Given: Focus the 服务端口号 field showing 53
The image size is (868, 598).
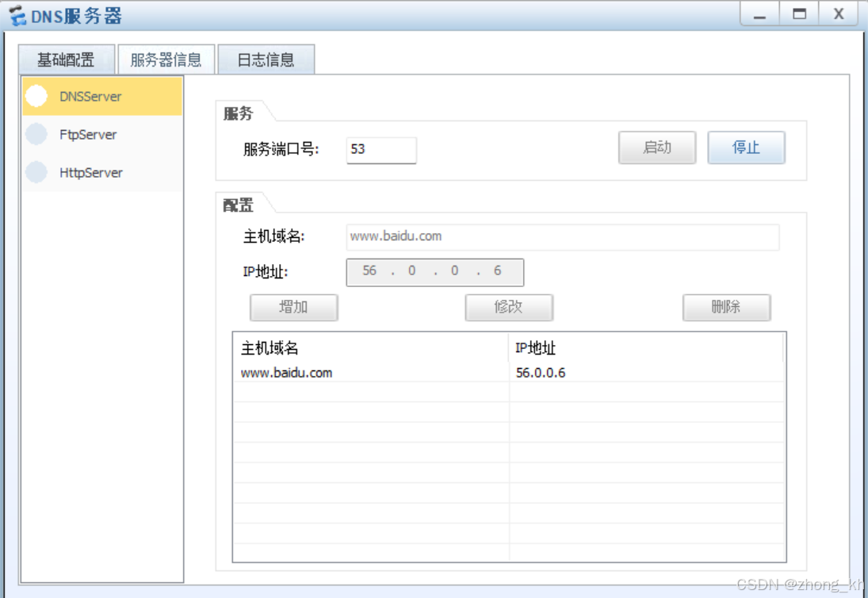Looking at the screenshot, I should coord(381,150).
